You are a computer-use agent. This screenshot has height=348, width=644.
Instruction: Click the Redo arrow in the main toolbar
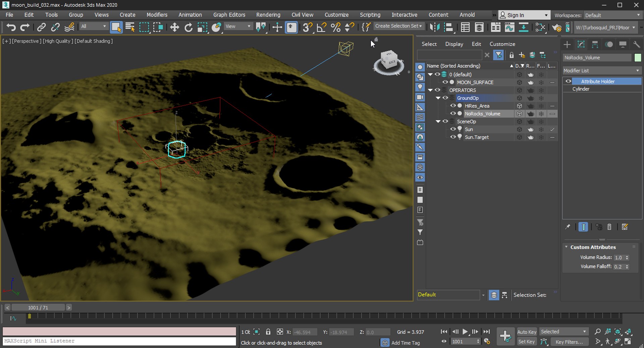coord(25,27)
